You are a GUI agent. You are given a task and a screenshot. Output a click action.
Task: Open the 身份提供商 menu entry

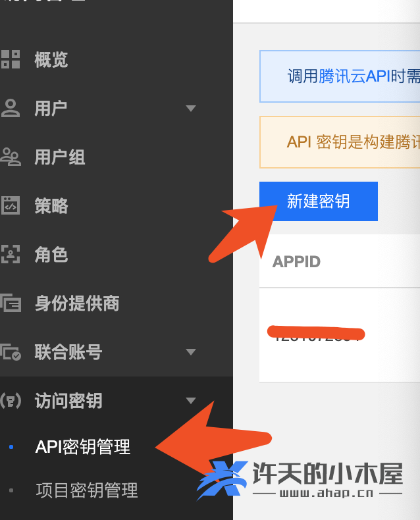pos(77,303)
